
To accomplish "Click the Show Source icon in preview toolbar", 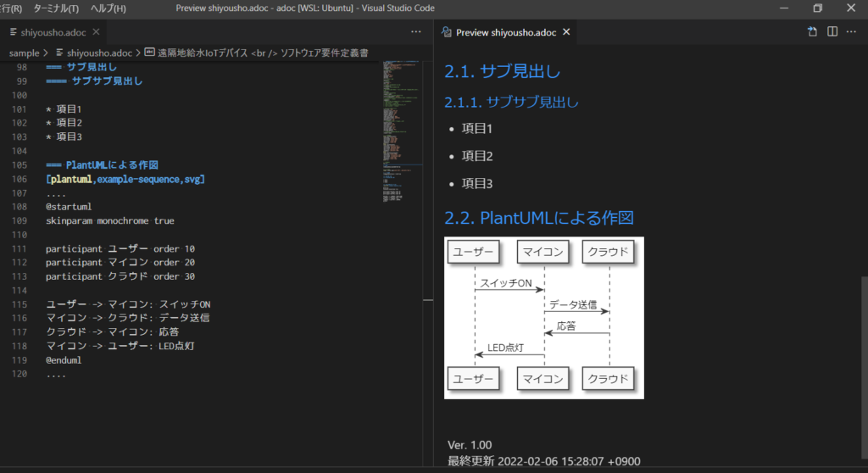I will click(x=812, y=32).
